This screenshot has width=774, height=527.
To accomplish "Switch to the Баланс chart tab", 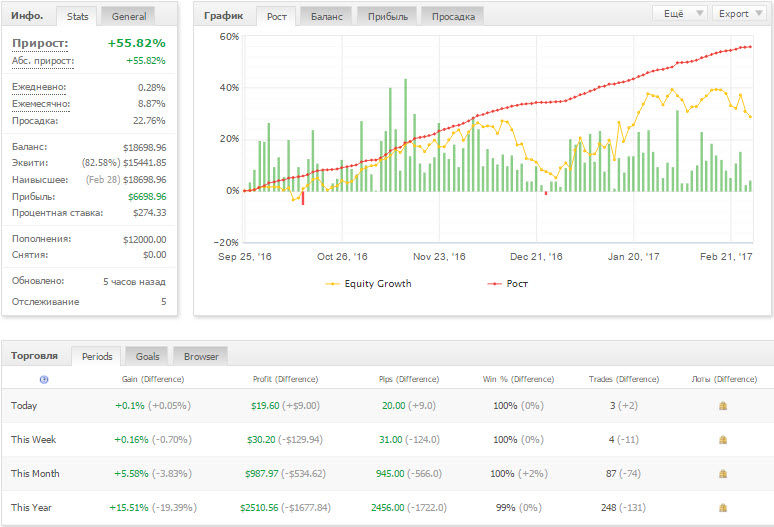I will coord(326,16).
